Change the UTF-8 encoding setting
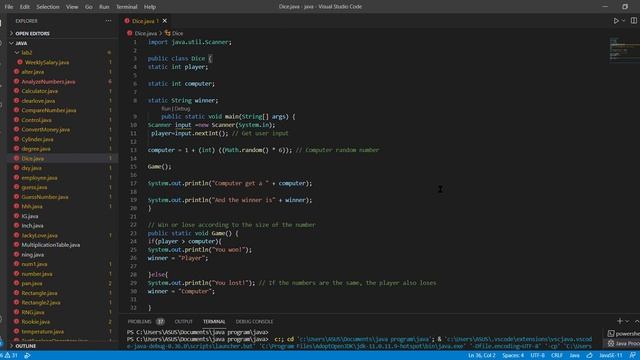 pos(538,356)
